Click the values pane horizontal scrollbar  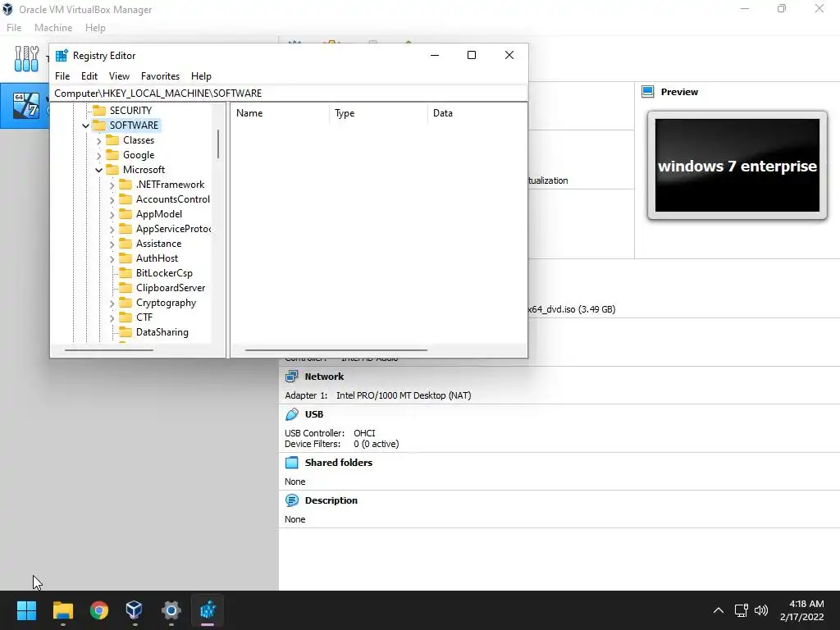click(336, 350)
